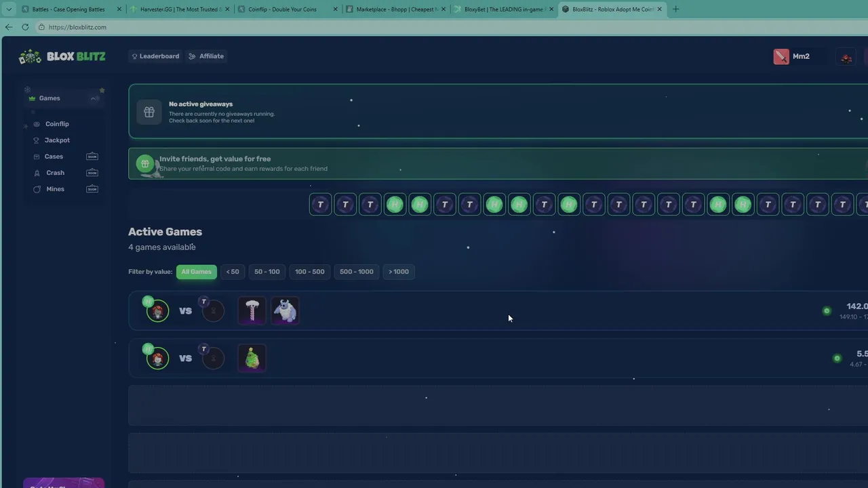
Task: Close the Harvester.GG tab
Action: pos(227,9)
